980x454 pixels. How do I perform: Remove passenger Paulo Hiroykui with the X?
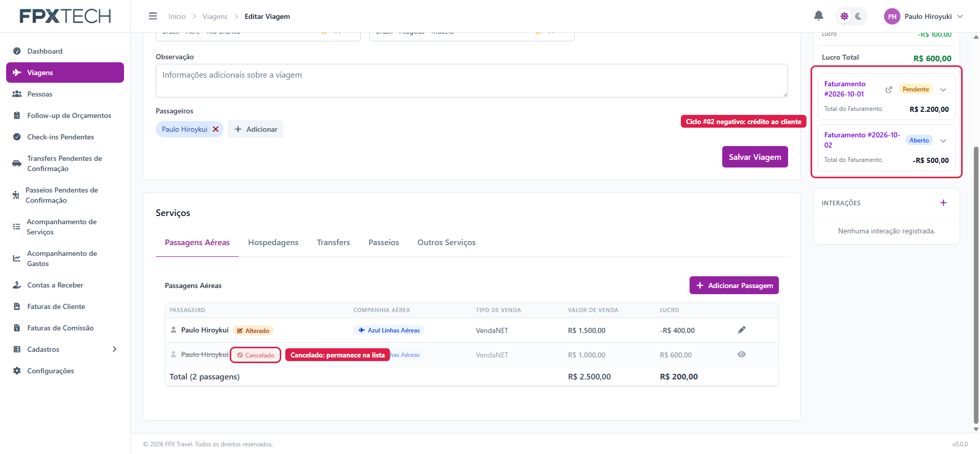[215, 129]
